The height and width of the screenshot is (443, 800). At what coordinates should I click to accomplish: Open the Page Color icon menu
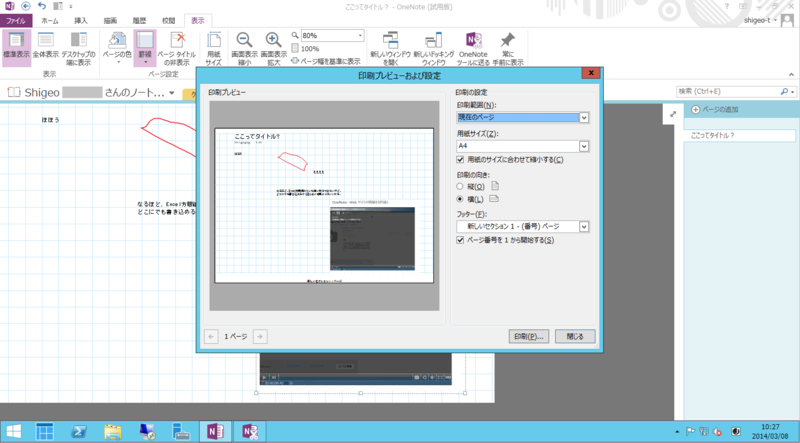click(117, 48)
